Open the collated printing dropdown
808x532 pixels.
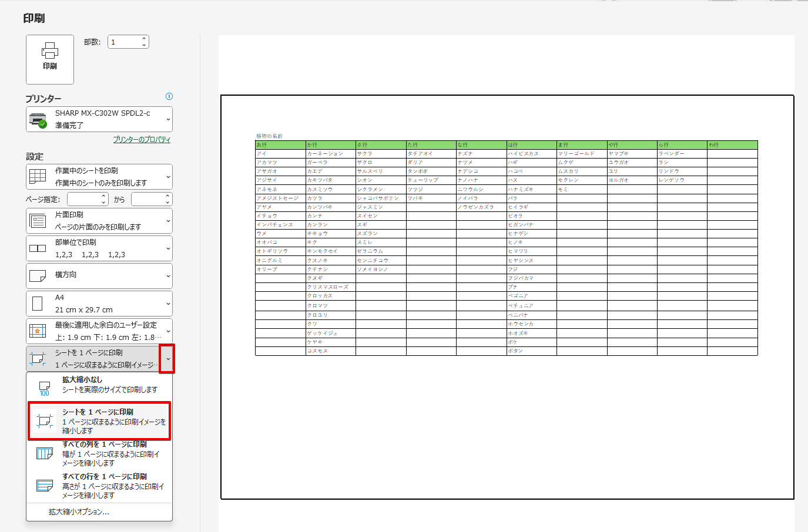(x=168, y=248)
